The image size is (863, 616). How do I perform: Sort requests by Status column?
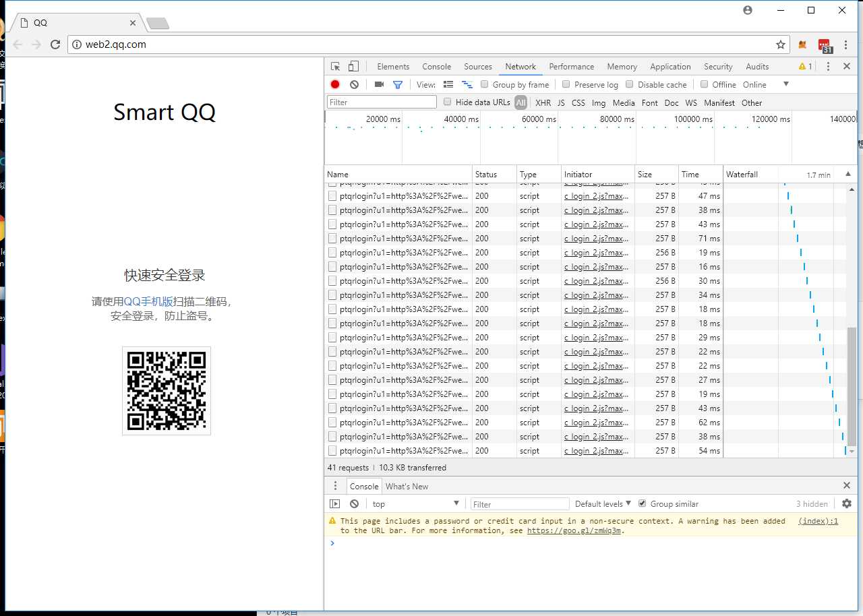click(x=494, y=174)
